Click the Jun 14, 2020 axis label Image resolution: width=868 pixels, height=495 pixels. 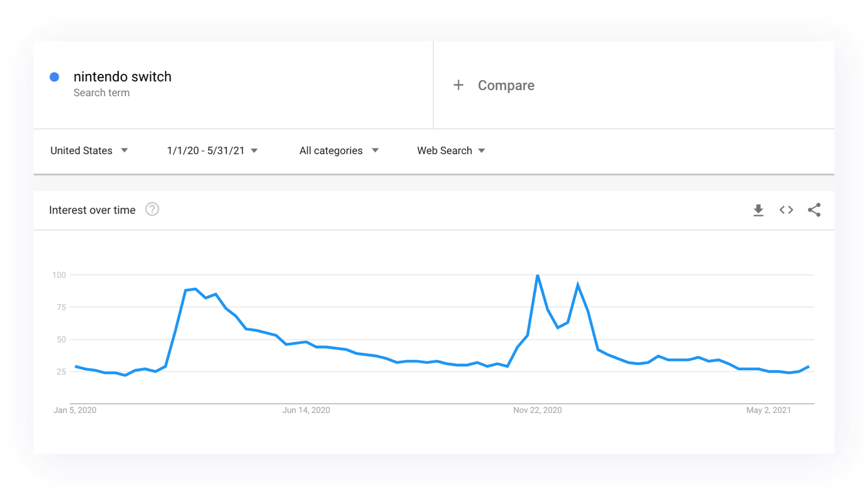pos(306,410)
